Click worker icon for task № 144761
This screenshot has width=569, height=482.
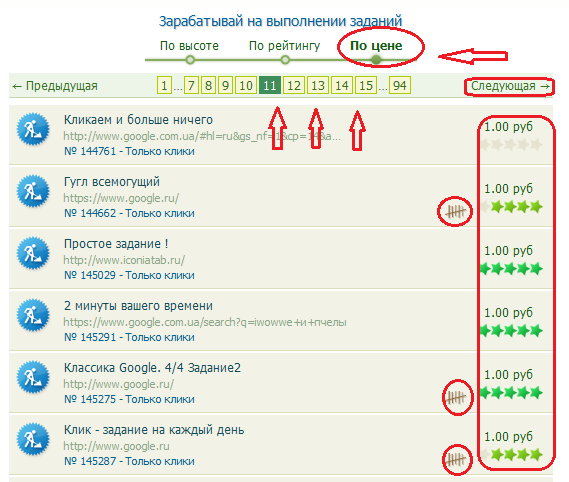coord(33,129)
